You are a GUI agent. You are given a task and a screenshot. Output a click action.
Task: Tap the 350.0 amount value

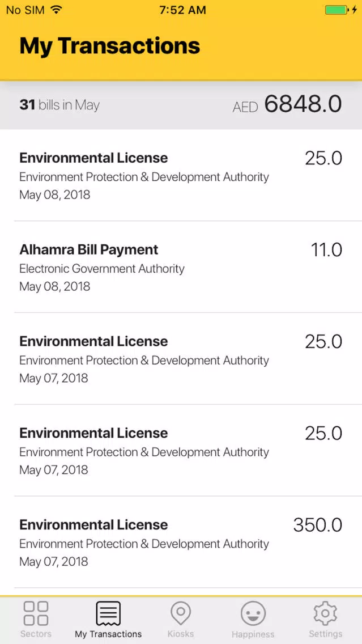pos(318,525)
